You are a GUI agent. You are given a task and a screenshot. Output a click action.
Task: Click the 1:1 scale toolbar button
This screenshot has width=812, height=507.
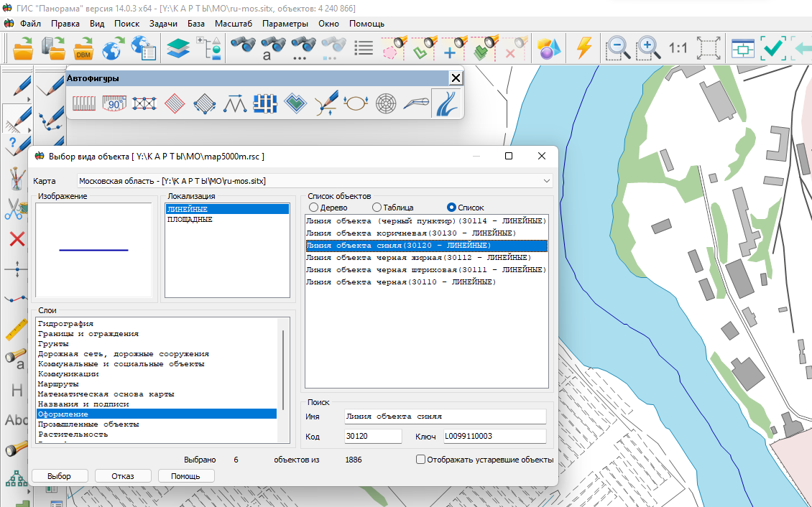678,49
